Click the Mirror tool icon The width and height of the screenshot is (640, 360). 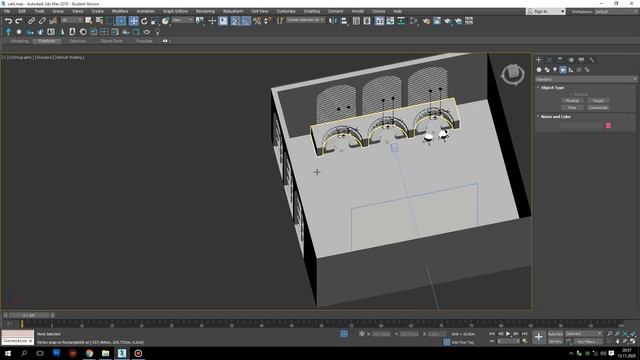pos(333,21)
